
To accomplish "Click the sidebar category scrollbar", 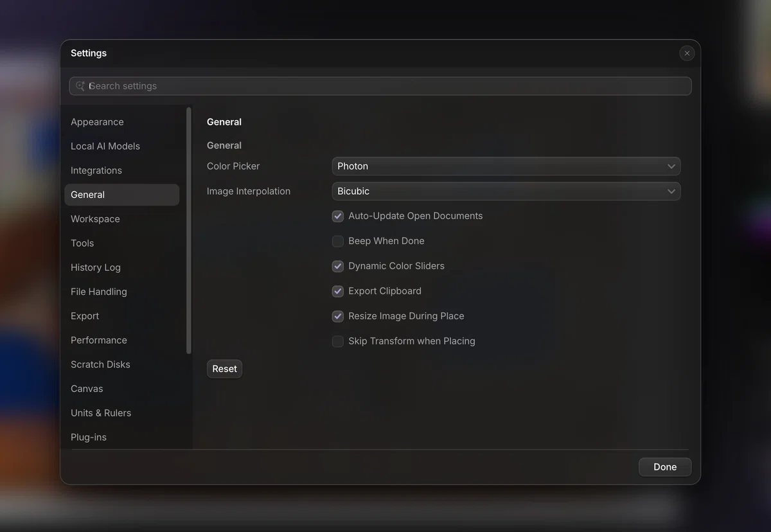I will [189, 231].
